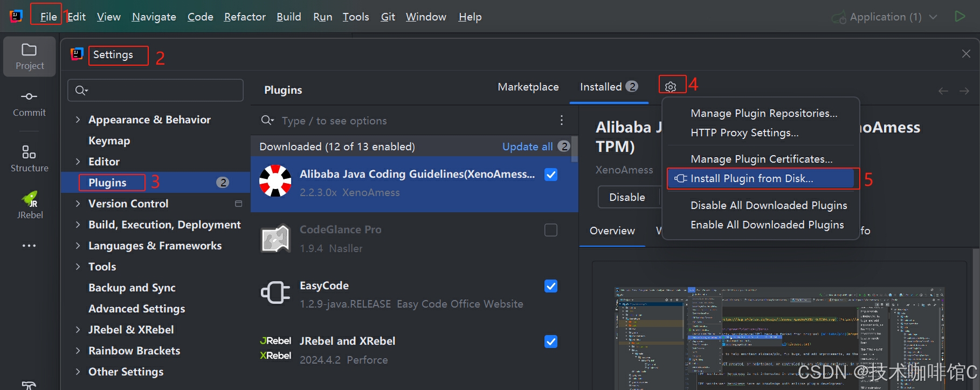Image resolution: width=980 pixels, height=390 pixels.
Task: Open plugin list options three-dot menu
Action: coord(562,120)
